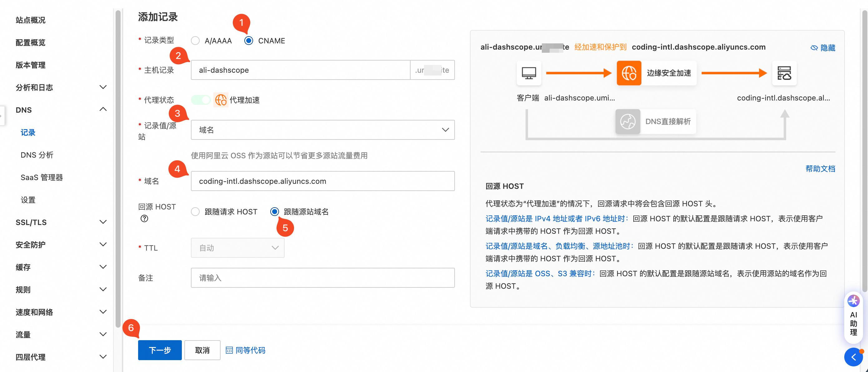The image size is (868, 372).
Task: Expand the 规则 sidebar section
Action: point(103,290)
